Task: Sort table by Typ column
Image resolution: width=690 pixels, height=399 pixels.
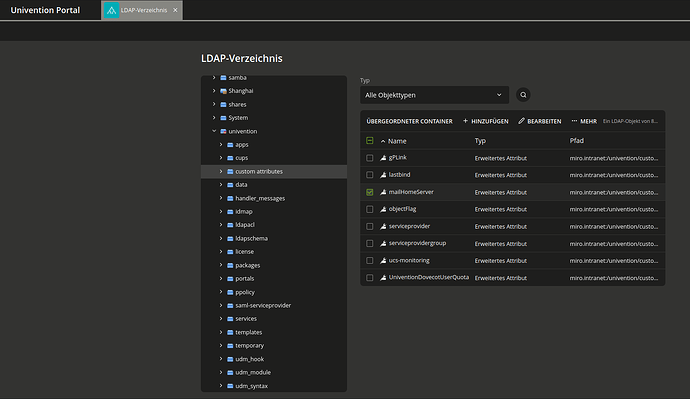Action: pyautogui.click(x=480, y=141)
